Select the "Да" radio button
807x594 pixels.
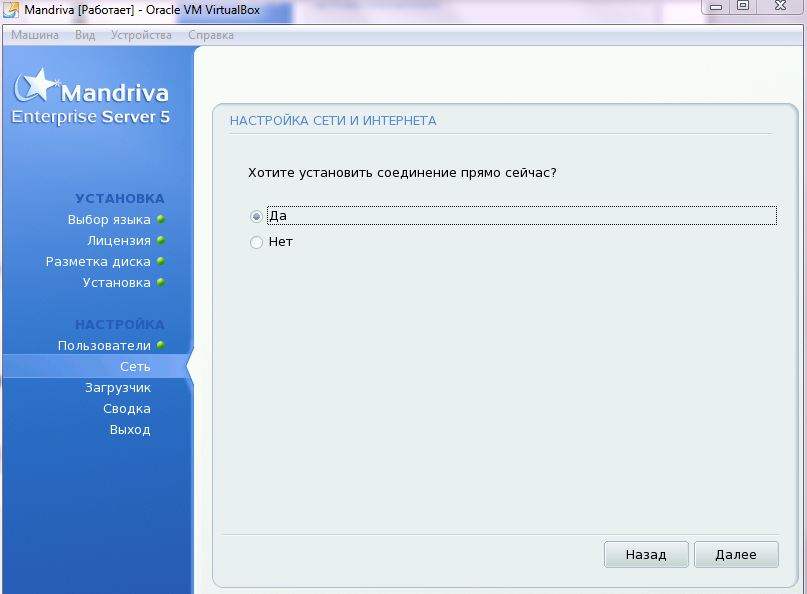tap(256, 216)
